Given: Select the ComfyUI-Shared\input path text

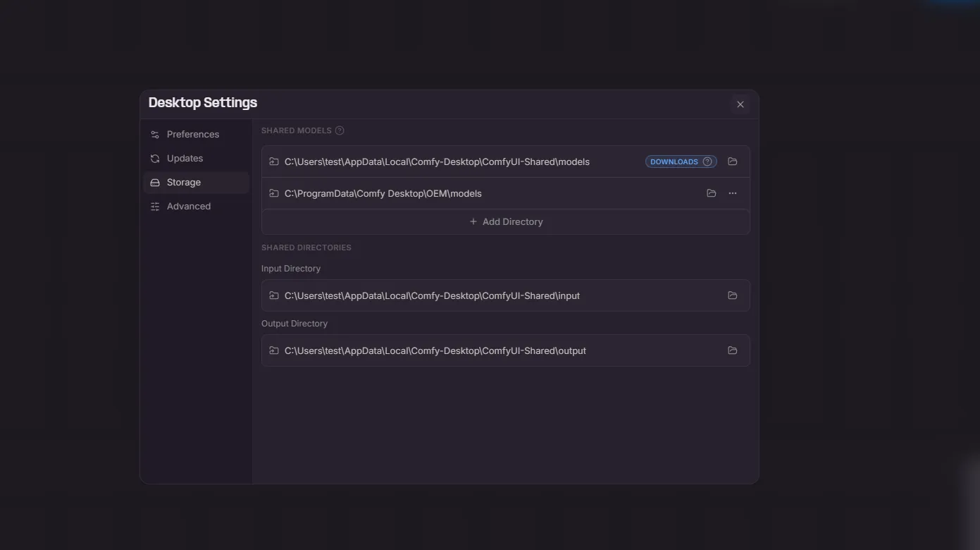Looking at the screenshot, I should (432, 295).
